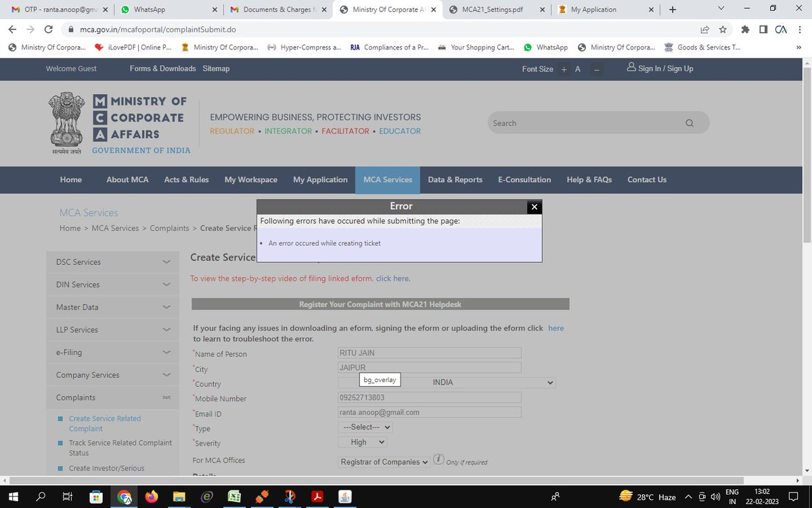This screenshot has height=508, width=812.
Task: Reload the page using the refresh icon
Action: 47,30
